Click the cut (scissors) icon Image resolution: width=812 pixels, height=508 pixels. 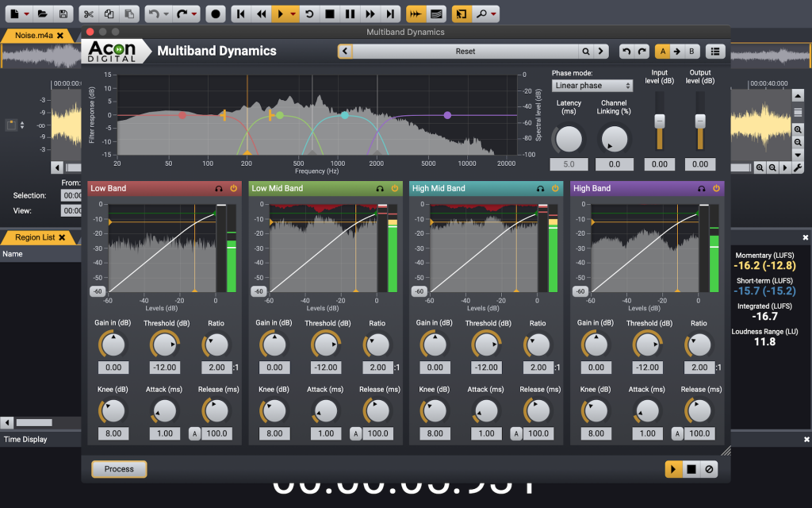[89, 13]
